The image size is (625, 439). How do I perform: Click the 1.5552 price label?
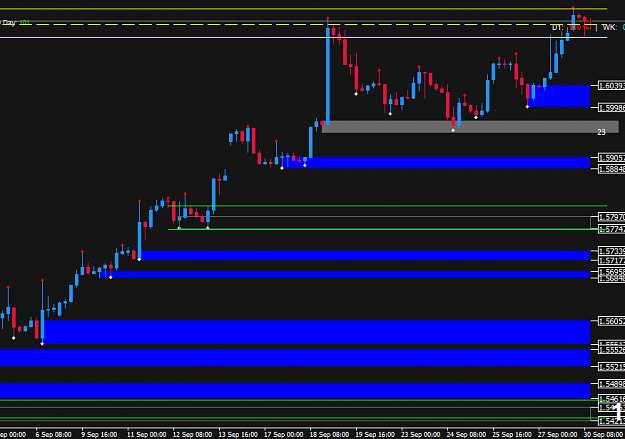pos(611,350)
